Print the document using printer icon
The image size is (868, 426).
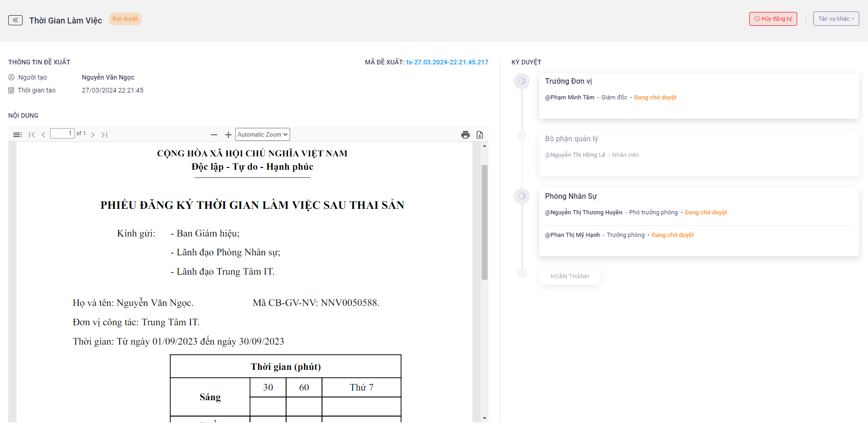tap(466, 135)
